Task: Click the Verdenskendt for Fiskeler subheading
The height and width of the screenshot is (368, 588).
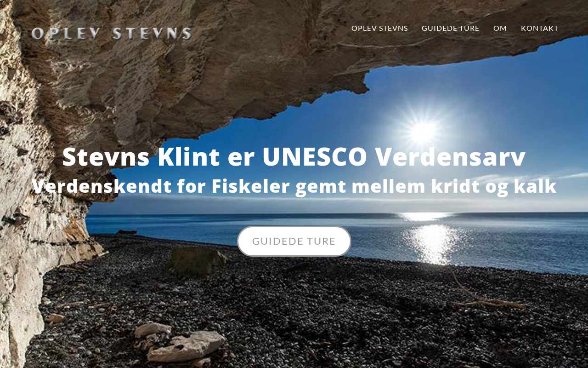Action: (x=294, y=187)
